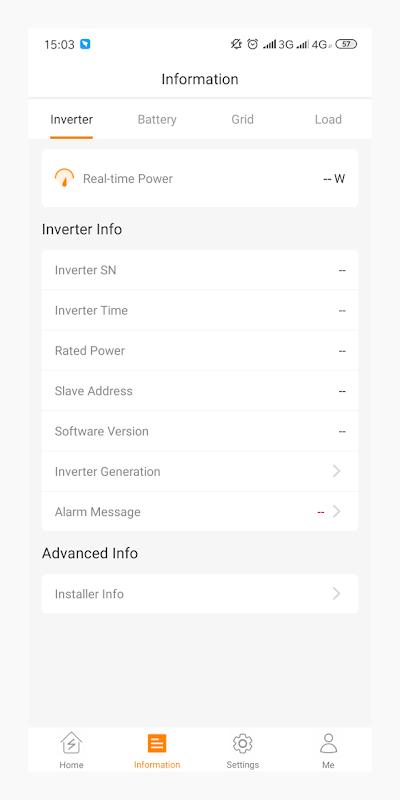The width and height of the screenshot is (400, 800).
Task: Tap the battery indicator in status bar
Action: pyautogui.click(x=346, y=44)
